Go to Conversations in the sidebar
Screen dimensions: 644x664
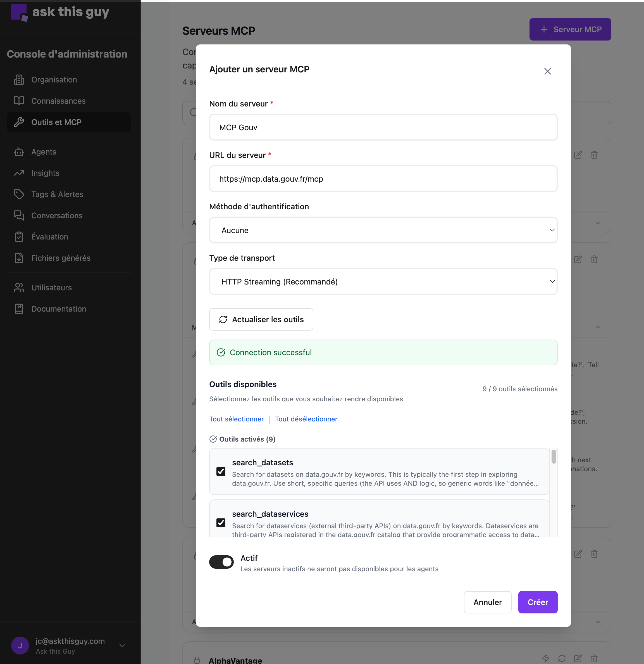(57, 215)
